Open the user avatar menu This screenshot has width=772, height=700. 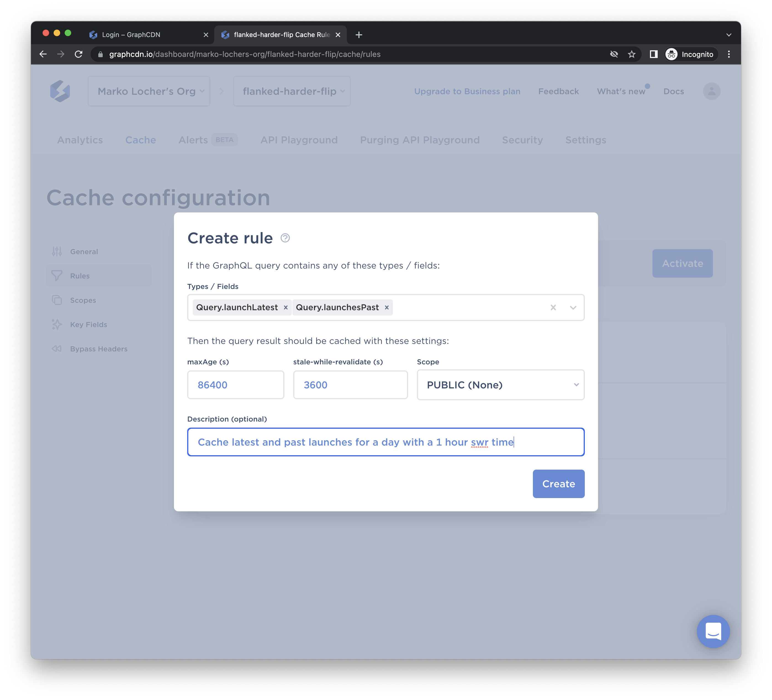point(711,91)
